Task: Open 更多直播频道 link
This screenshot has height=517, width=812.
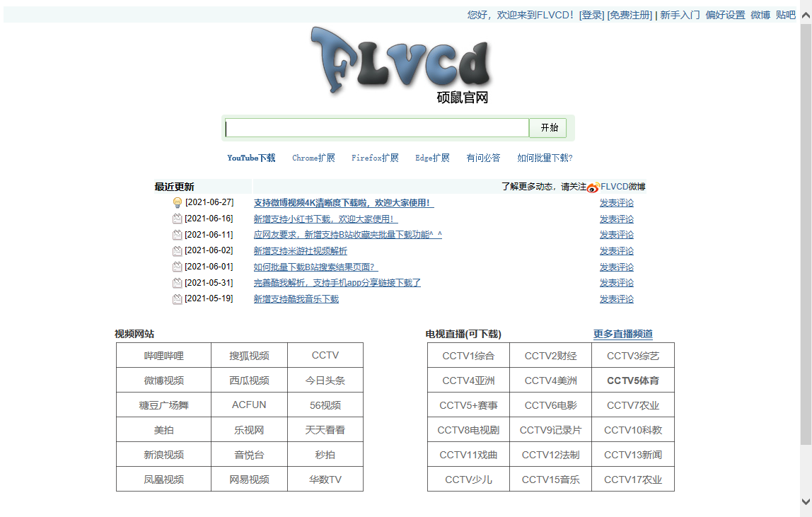Action: (623, 334)
